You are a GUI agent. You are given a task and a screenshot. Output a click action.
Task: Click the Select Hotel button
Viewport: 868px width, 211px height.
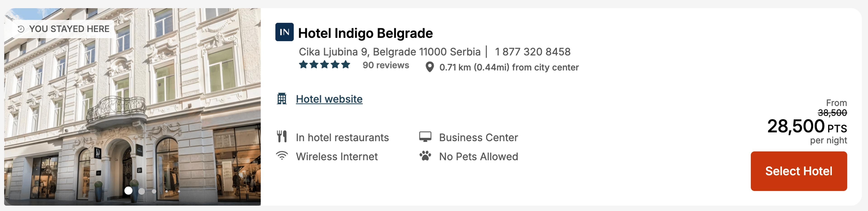point(798,171)
